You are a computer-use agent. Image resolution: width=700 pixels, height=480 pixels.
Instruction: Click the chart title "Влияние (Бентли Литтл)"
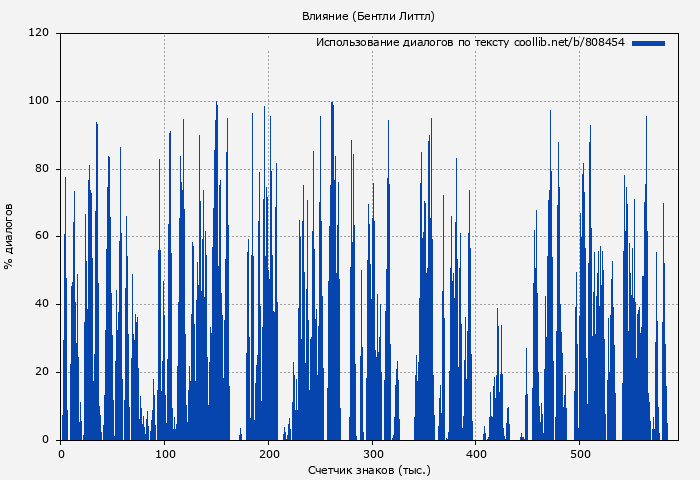[368, 16]
